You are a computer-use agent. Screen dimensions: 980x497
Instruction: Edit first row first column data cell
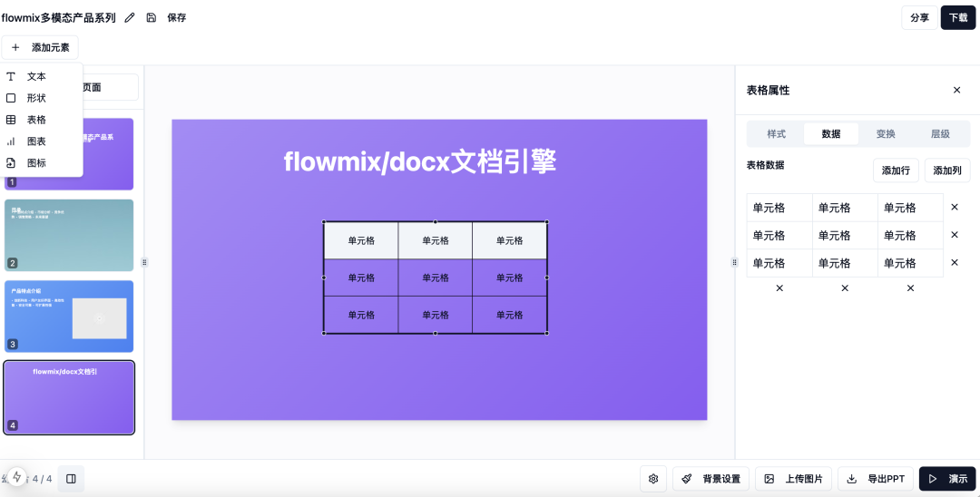coord(779,208)
